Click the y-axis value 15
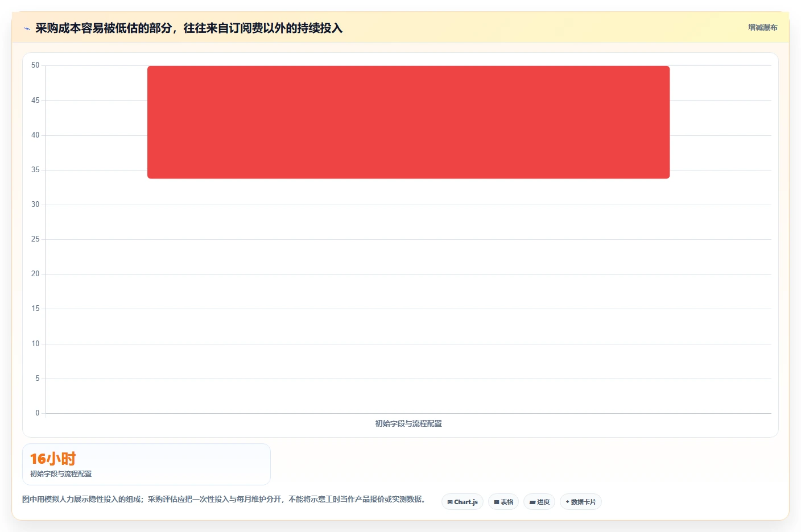801x532 pixels. click(x=35, y=309)
